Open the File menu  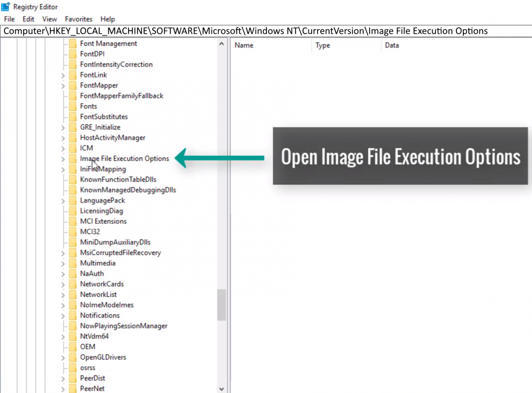click(9, 19)
